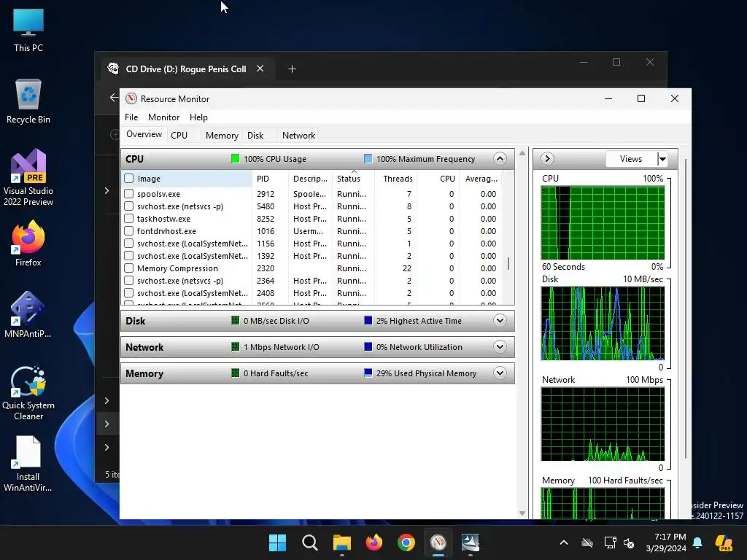
Task: Open the MNPAntiP... desktop shortcut
Action: [x=28, y=315]
